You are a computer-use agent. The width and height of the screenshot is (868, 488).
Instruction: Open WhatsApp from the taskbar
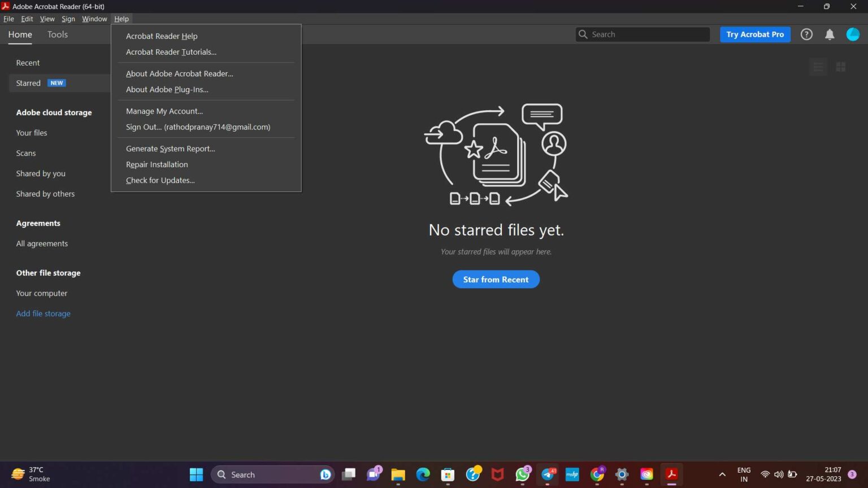tap(523, 474)
